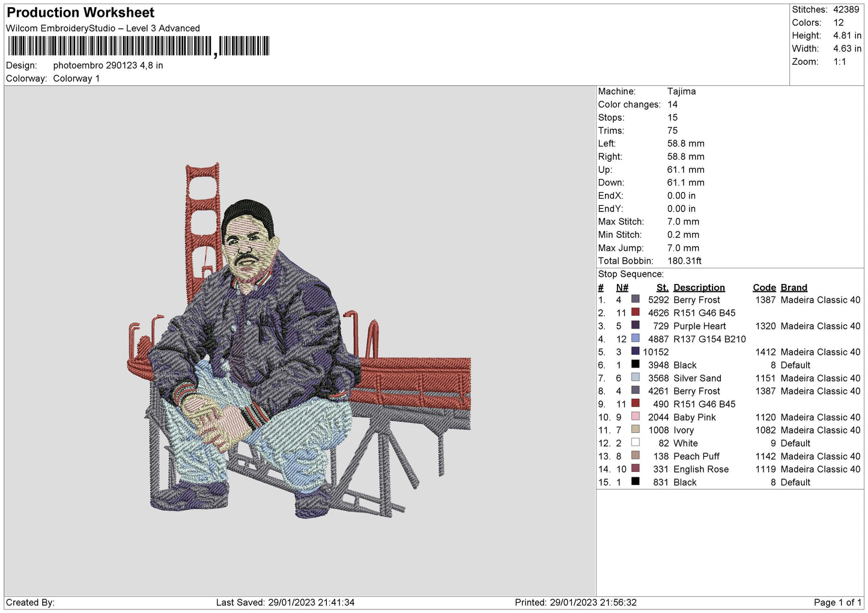Screen dimensions: 868x613
Task: Click the Code column header
Action: coord(764,288)
